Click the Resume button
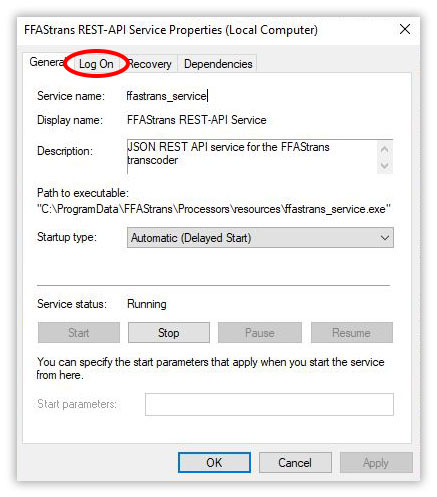This screenshot has width=437, height=497. pyautogui.click(x=352, y=332)
